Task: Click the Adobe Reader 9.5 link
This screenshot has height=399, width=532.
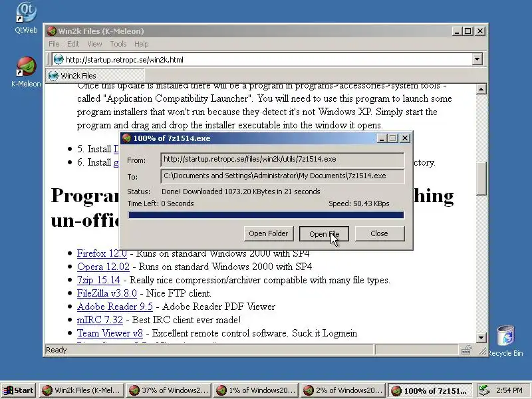Action: pyautogui.click(x=114, y=307)
